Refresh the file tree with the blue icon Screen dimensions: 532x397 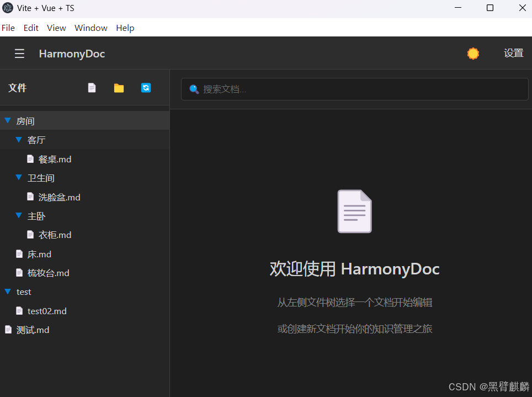[x=146, y=88]
